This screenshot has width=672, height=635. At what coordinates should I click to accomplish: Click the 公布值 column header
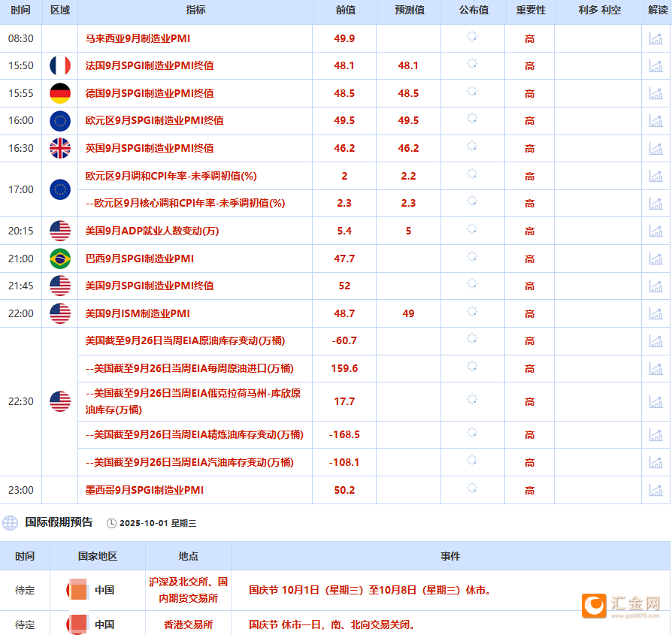[x=474, y=10]
